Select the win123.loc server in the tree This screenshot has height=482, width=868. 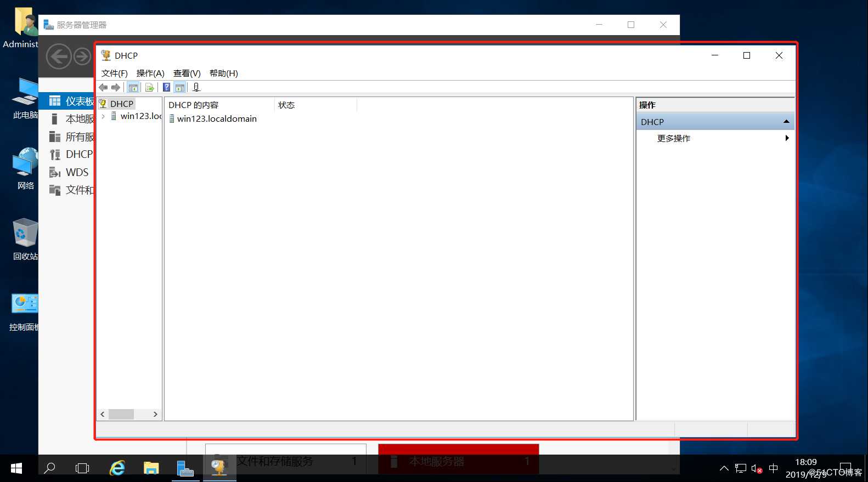click(141, 116)
